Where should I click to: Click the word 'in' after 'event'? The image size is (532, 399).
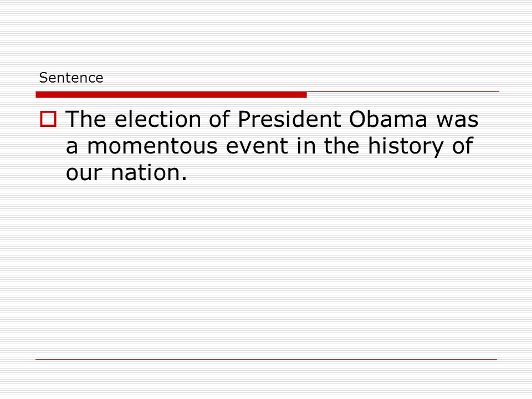click(x=306, y=146)
